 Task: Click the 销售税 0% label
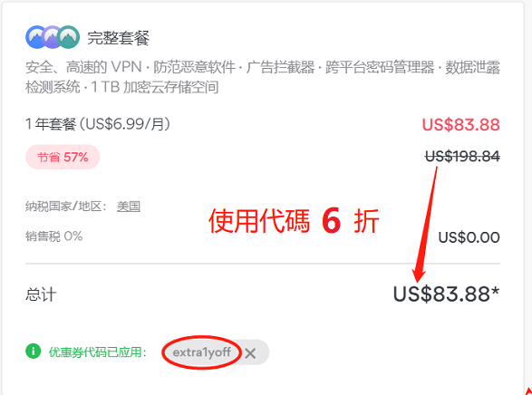[54, 236]
